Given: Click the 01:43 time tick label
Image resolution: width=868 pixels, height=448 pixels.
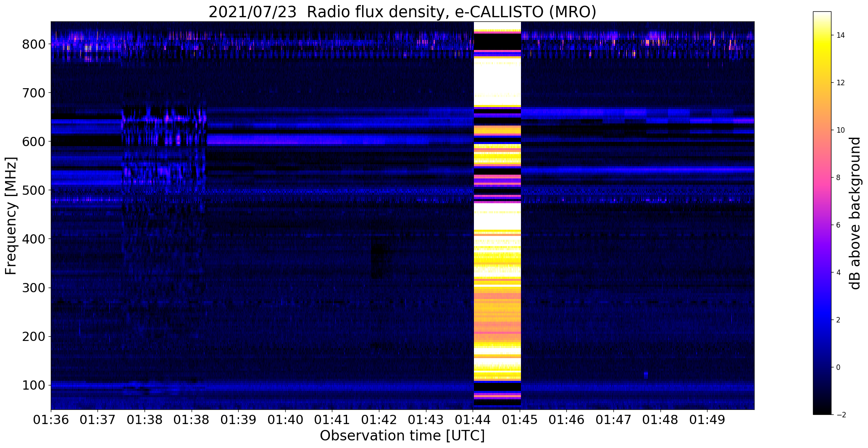Looking at the screenshot, I should coord(426,420).
